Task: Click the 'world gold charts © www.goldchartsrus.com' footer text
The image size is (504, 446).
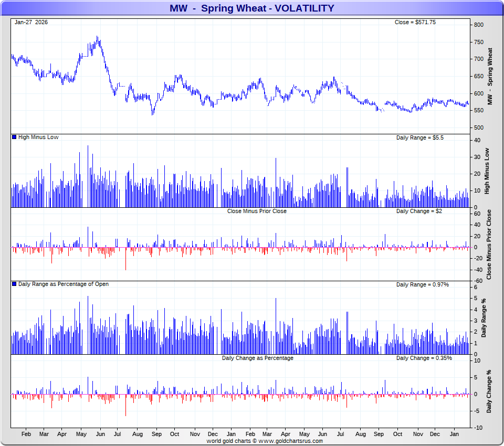Action: [265, 441]
